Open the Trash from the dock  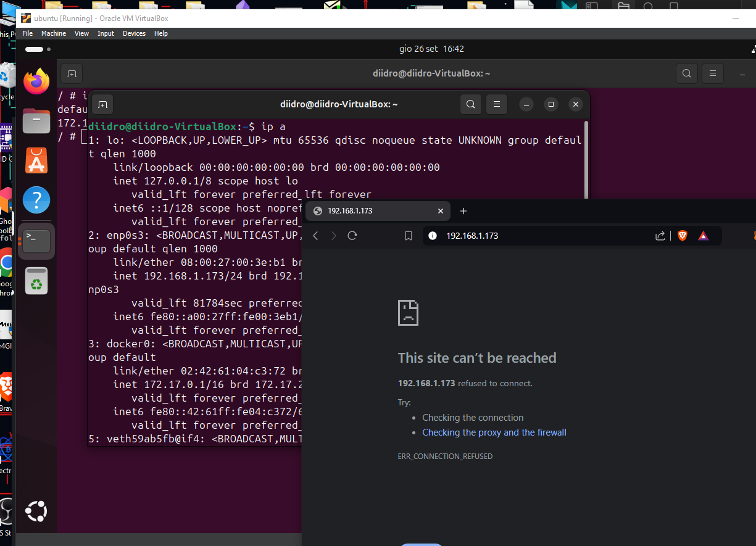tap(36, 280)
